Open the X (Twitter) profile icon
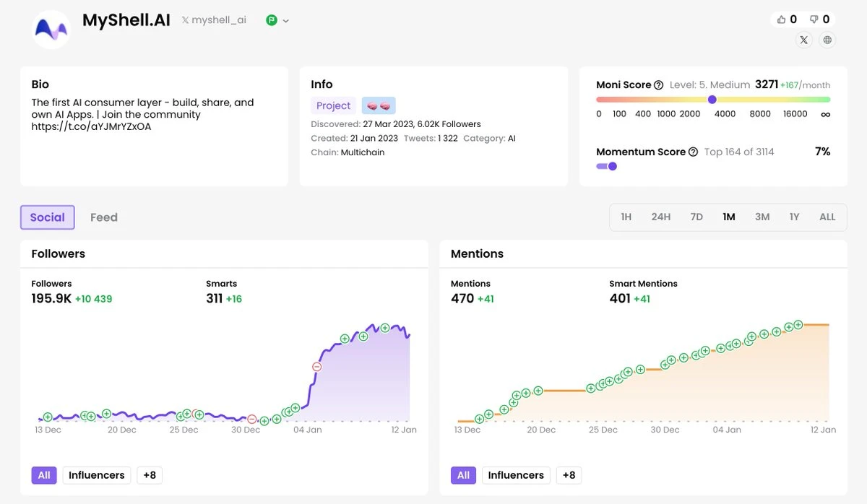 pos(803,40)
